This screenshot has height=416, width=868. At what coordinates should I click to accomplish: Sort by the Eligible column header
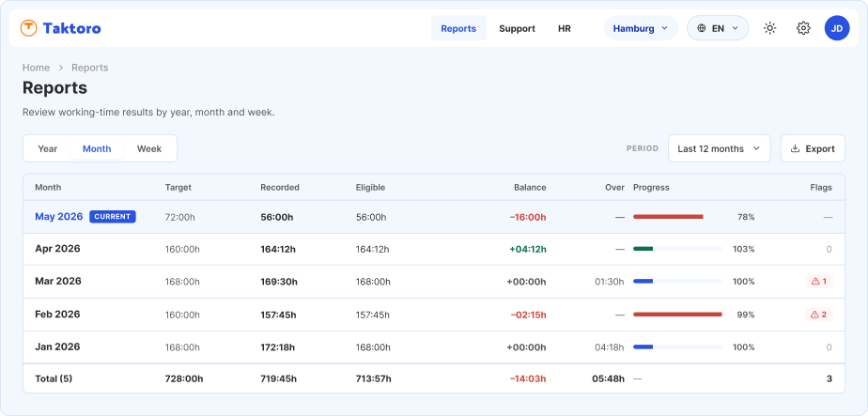coord(370,188)
